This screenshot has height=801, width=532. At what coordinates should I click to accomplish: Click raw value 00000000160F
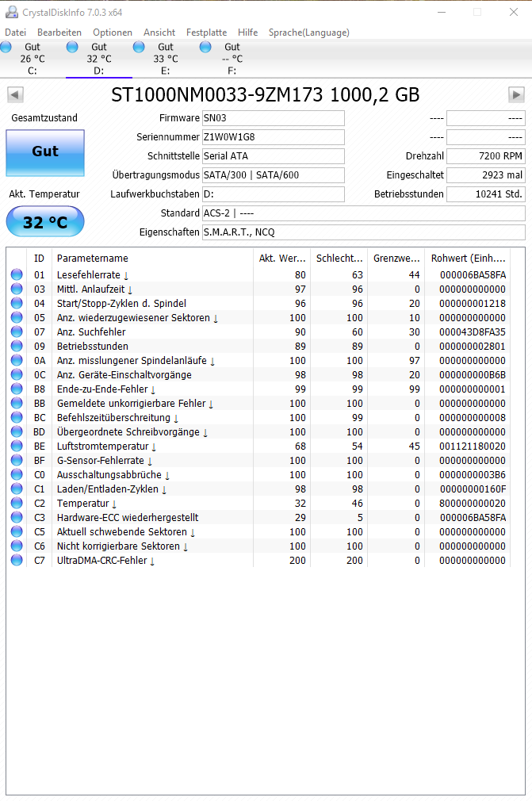pos(473,489)
